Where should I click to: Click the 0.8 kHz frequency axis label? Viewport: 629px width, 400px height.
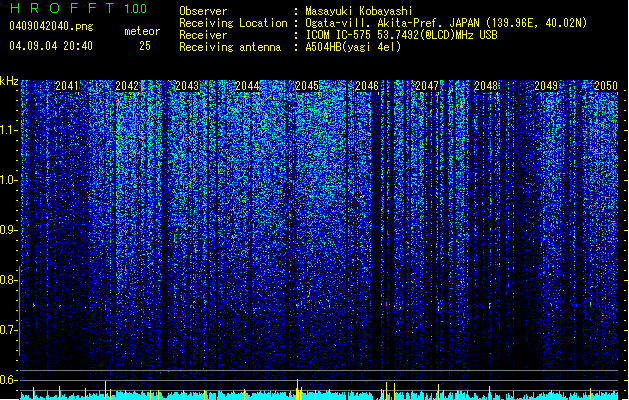[x=8, y=280]
